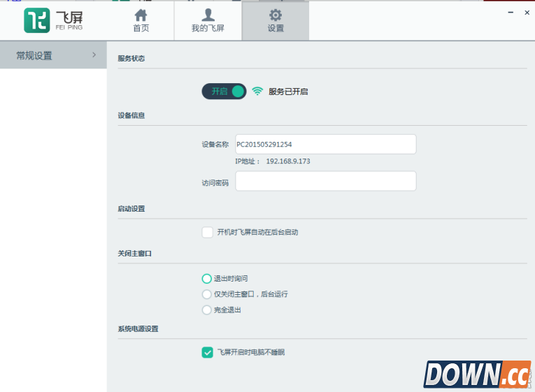Select the 完全退出 radio option
This screenshot has height=392, width=535.
pyautogui.click(x=206, y=310)
